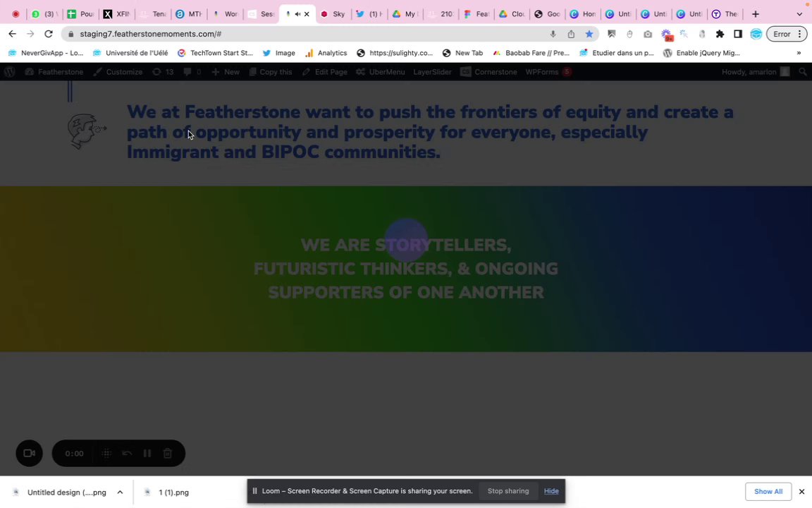Open the share icon in address bar
Screen dimensions: 812x508
(571, 34)
